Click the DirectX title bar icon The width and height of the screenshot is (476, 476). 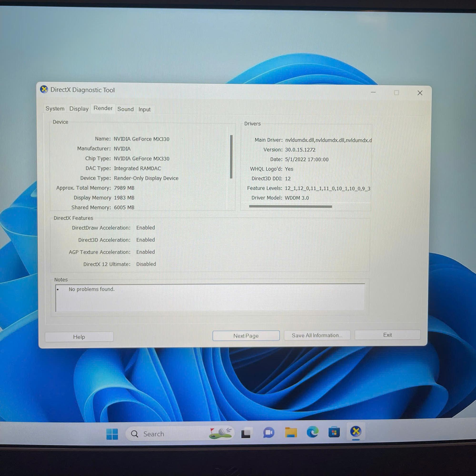click(x=44, y=89)
